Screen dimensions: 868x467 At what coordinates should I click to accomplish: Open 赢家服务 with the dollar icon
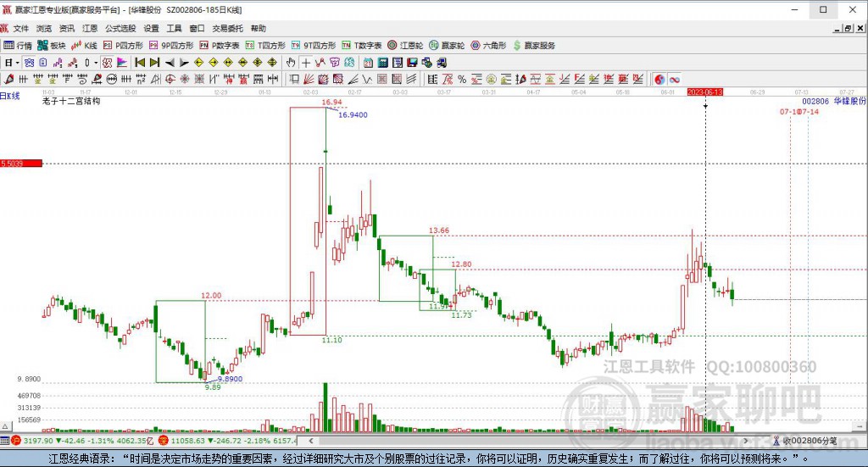click(x=534, y=46)
